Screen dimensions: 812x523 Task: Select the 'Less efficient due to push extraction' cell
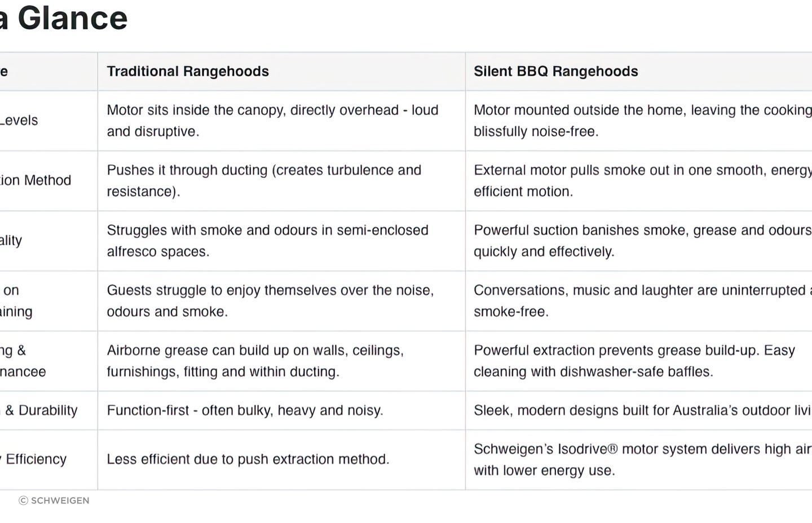pos(248,459)
